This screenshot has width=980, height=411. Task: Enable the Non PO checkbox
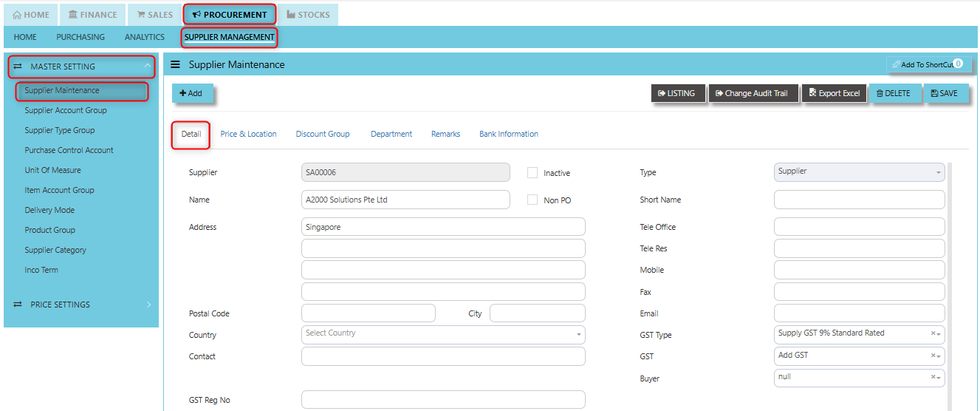tap(532, 200)
